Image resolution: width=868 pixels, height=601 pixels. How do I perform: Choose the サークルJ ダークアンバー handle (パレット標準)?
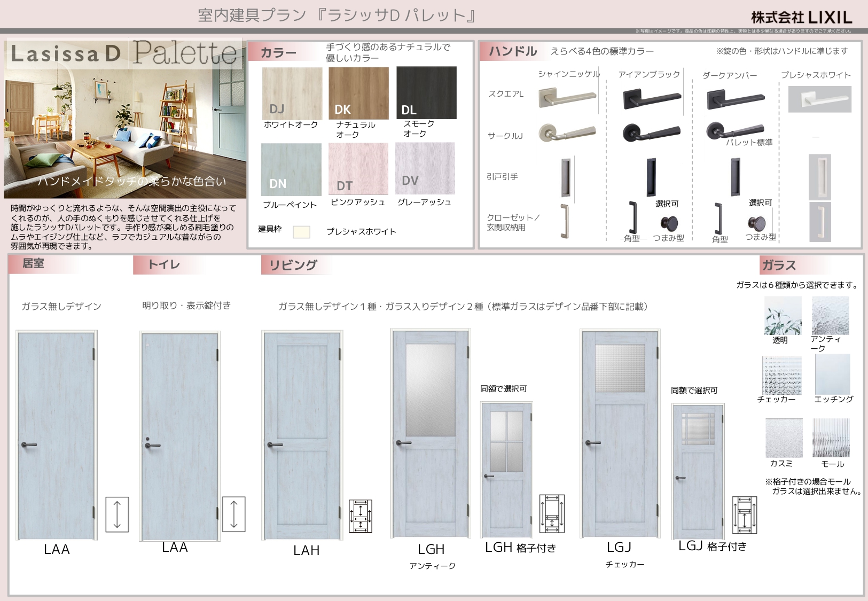[735, 131]
